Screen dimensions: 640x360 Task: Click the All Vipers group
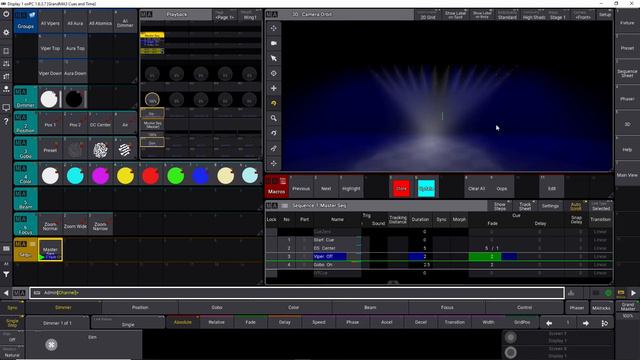[50, 22]
